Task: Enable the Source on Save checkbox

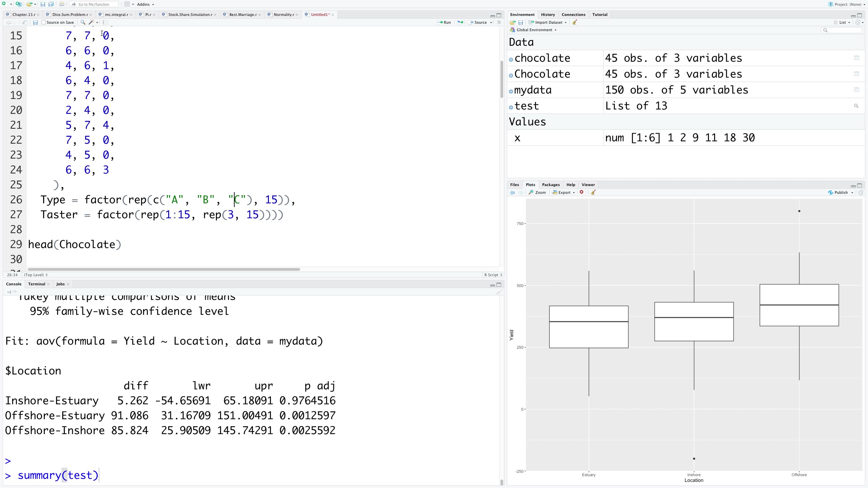Action: point(44,22)
